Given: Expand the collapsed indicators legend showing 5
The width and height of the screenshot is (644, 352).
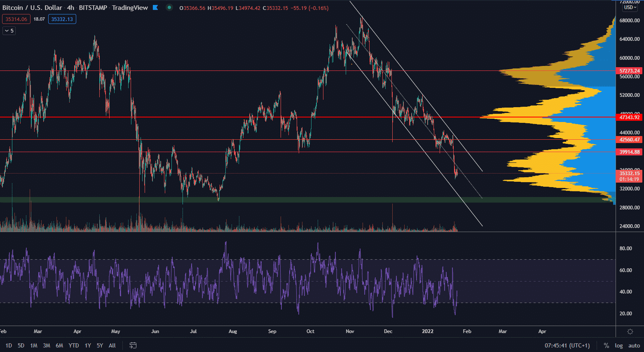Looking at the screenshot, I should 9,31.
